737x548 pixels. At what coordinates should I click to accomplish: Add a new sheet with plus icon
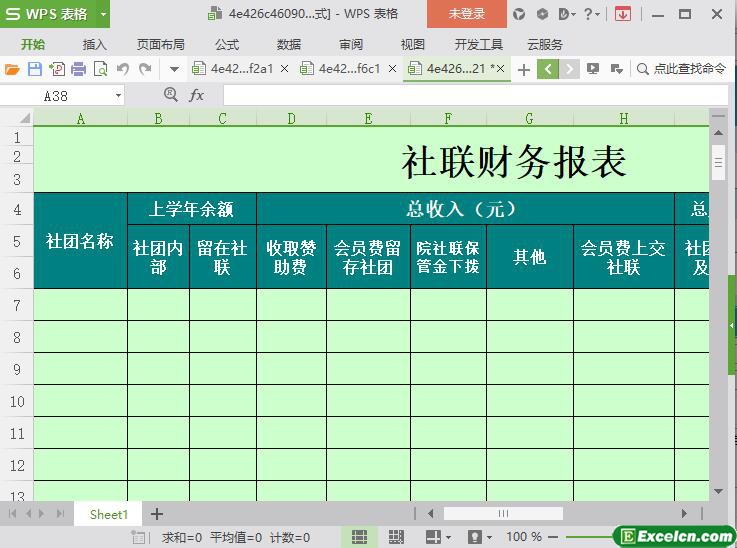coord(157,514)
